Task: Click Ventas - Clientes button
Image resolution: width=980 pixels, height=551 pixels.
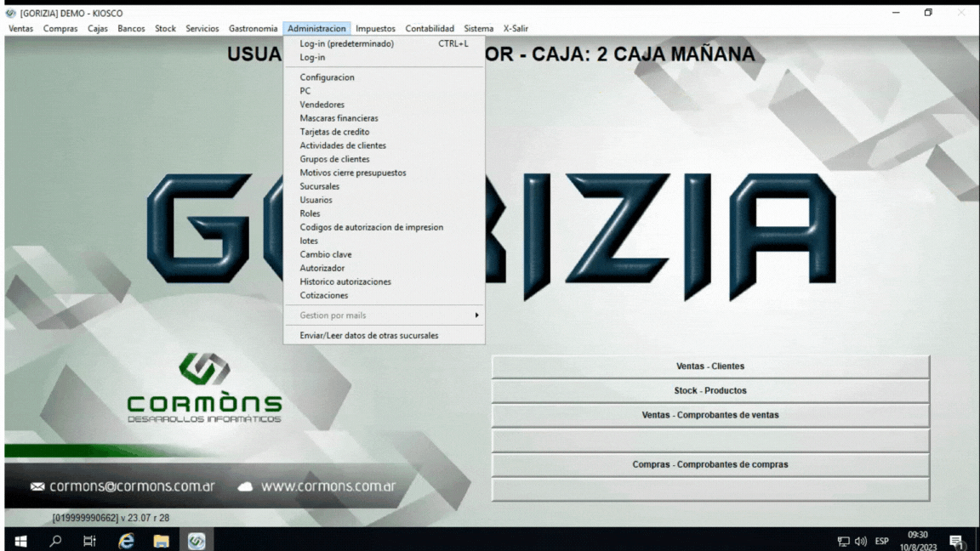Action: (x=710, y=366)
